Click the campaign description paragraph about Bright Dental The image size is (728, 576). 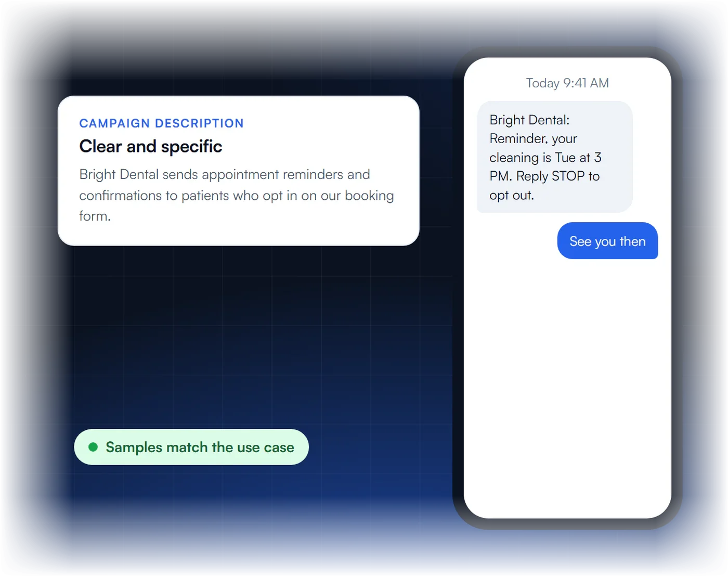(237, 195)
